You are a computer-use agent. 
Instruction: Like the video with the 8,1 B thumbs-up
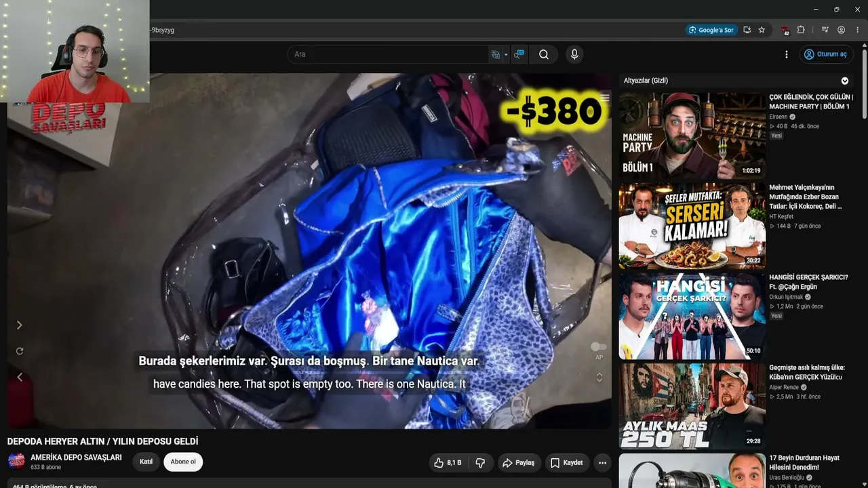pos(448,463)
